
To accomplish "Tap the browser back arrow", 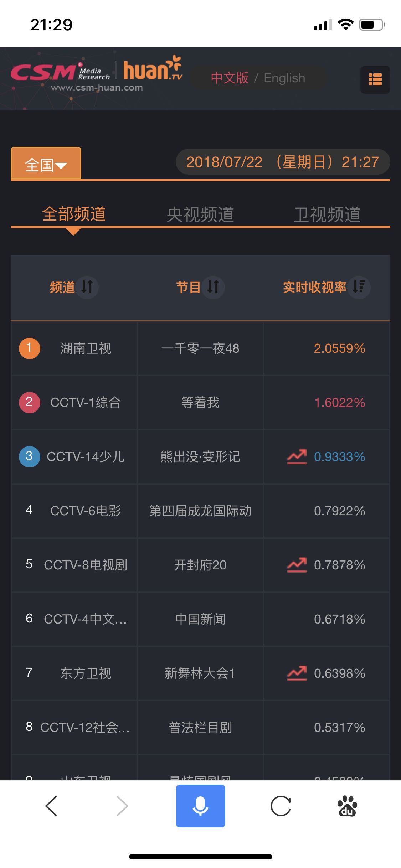I will pos(51,806).
